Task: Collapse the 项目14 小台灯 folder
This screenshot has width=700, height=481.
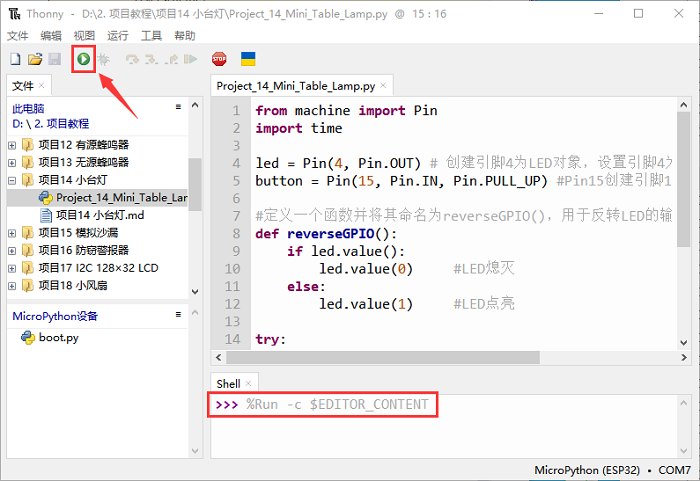Action: point(12,181)
